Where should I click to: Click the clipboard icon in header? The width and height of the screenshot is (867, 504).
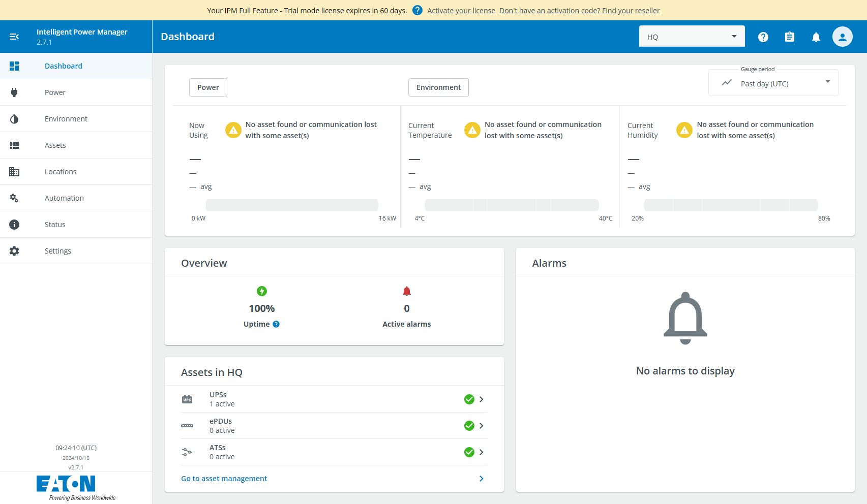click(789, 37)
